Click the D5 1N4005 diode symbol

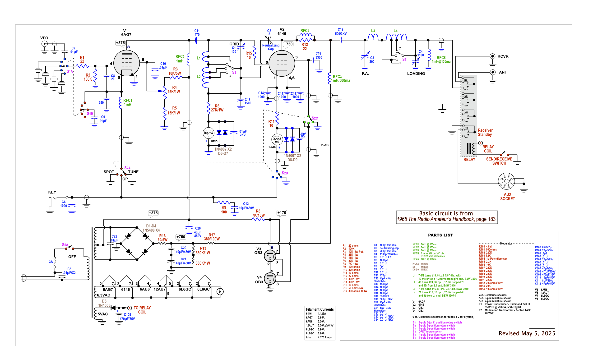click(113, 308)
